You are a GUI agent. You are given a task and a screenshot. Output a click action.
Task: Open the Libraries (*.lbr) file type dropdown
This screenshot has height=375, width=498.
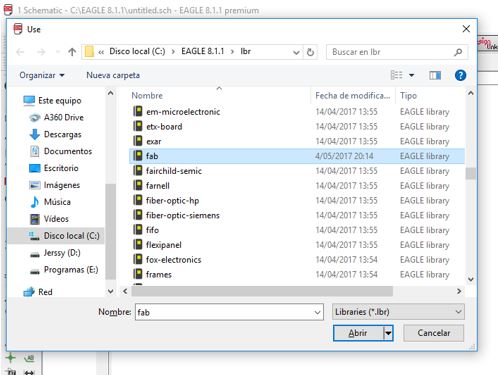(398, 312)
